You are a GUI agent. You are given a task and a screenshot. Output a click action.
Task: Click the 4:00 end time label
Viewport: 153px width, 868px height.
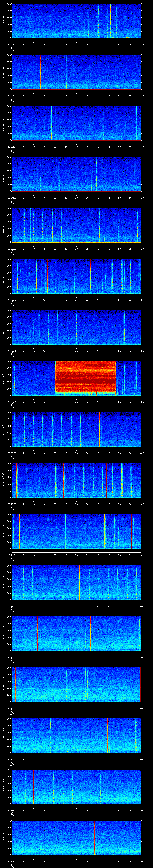click(x=141, y=147)
